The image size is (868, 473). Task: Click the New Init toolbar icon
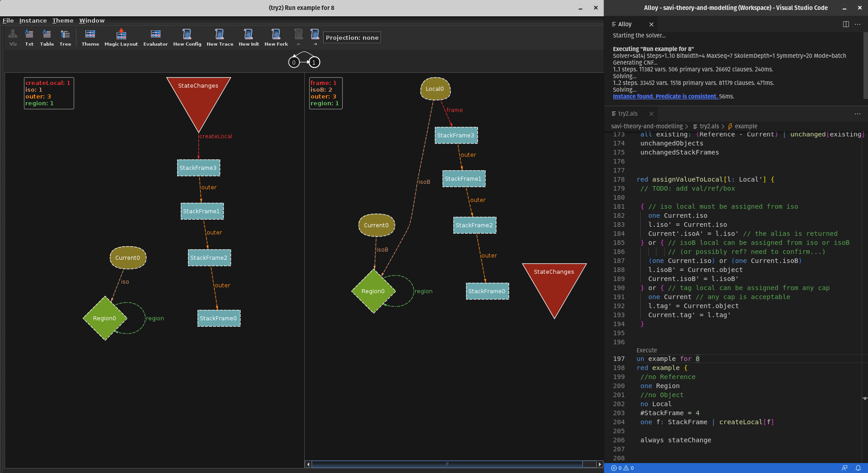(249, 37)
